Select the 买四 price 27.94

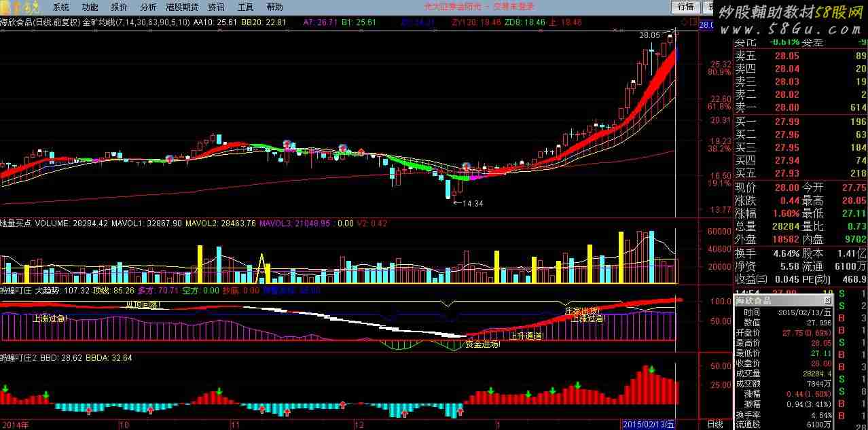[x=787, y=161]
